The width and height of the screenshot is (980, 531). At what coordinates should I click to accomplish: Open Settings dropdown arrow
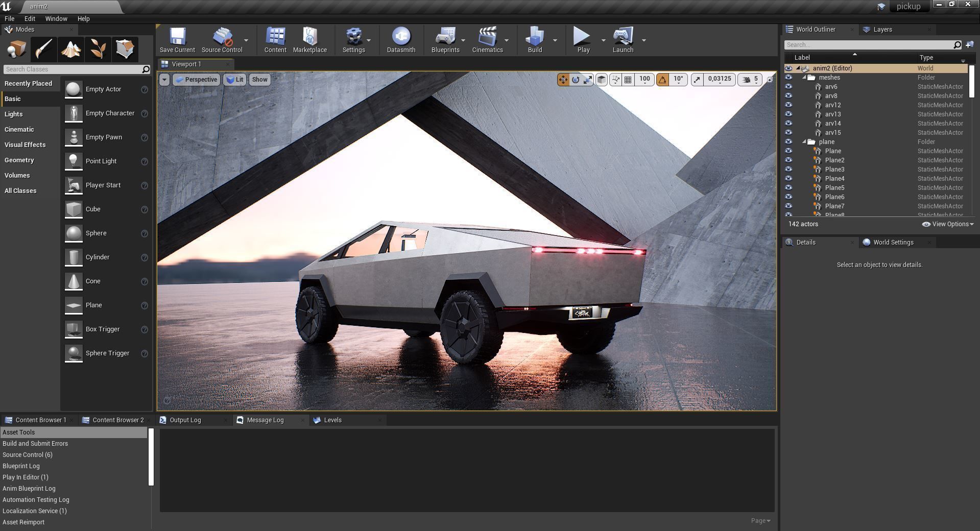(369, 40)
